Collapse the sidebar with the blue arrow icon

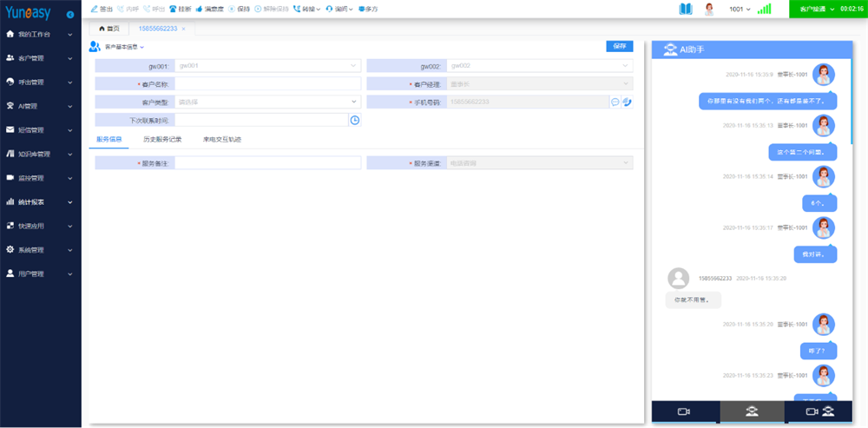click(69, 15)
